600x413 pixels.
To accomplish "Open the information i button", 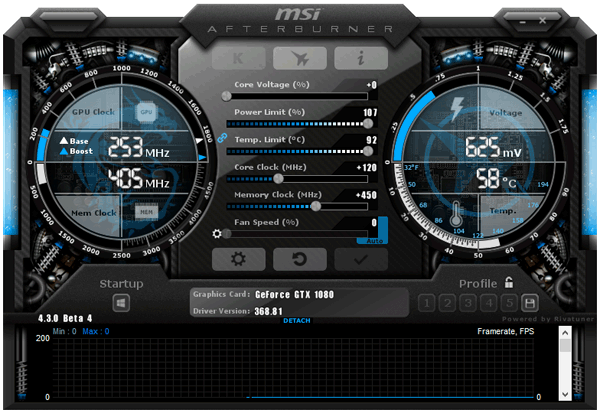I will tap(361, 58).
